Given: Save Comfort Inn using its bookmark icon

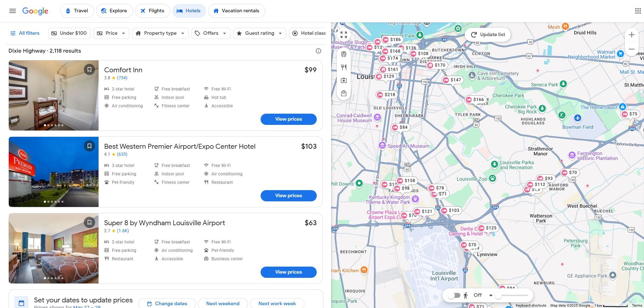Looking at the screenshot, I should coord(89,69).
